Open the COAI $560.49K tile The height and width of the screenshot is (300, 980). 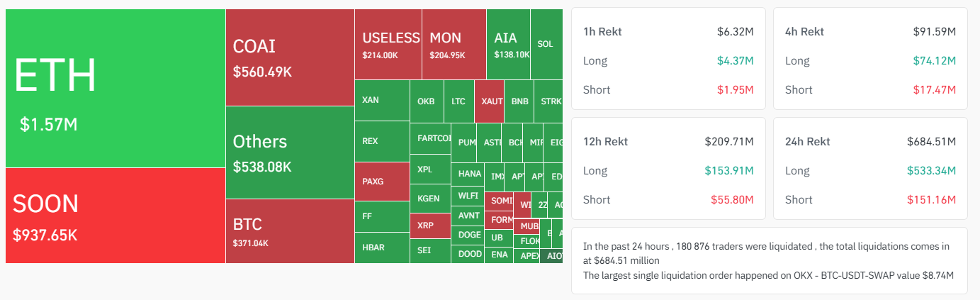(x=290, y=57)
